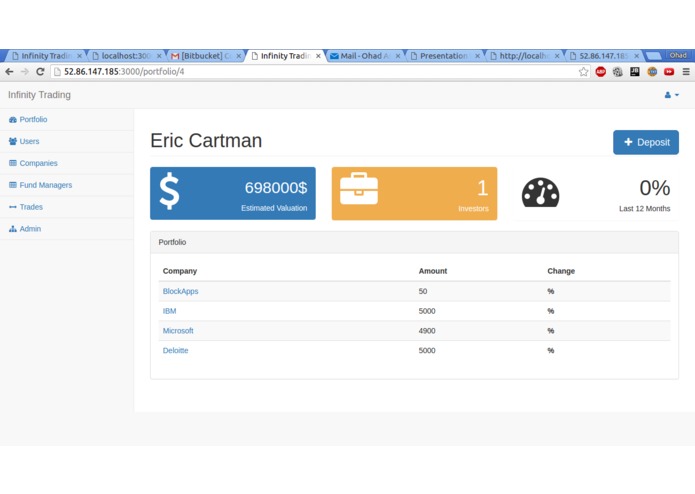Click the plus icon on Deposit button
Screen dimensions: 695x494
pos(628,142)
